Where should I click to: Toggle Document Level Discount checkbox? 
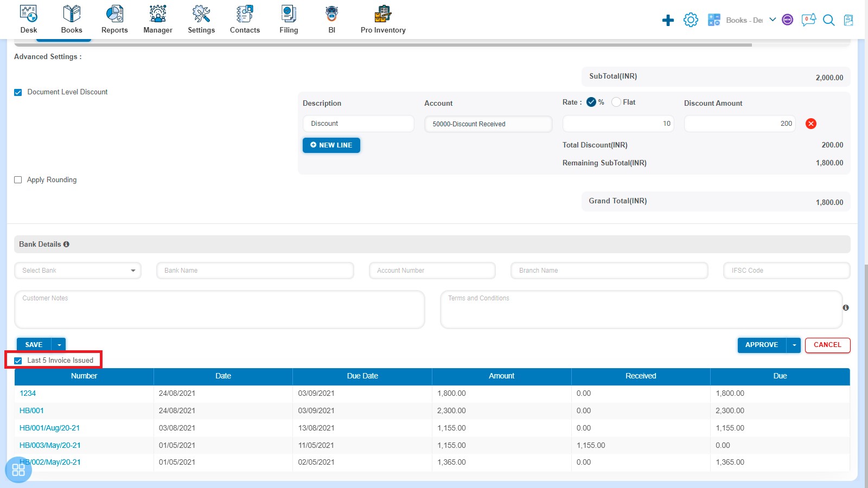[x=18, y=92]
